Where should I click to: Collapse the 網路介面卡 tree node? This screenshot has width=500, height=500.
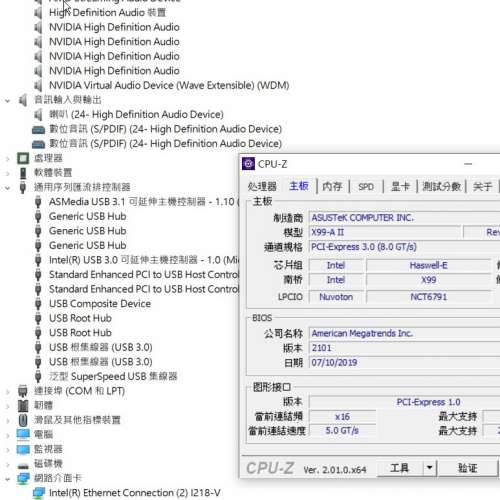click(x=7, y=479)
